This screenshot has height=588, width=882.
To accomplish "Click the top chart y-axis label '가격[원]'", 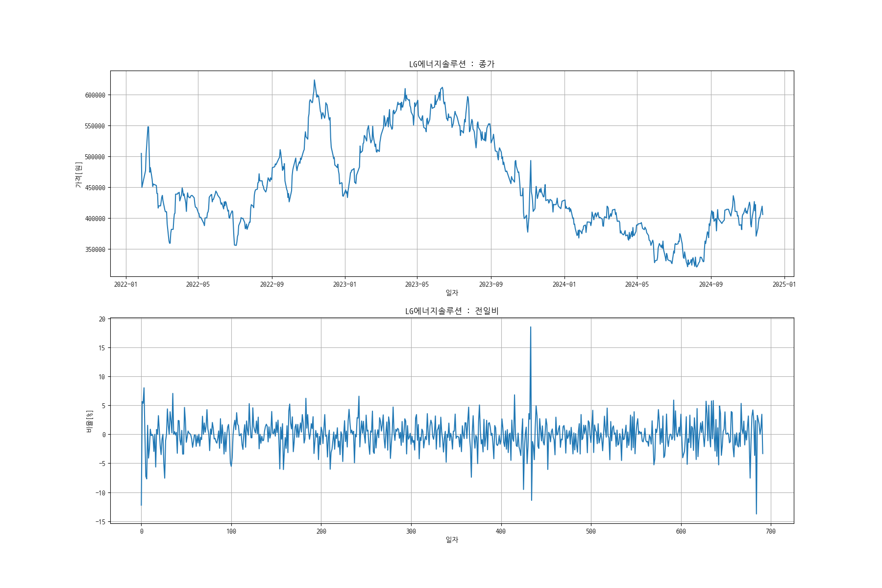I will point(78,174).
